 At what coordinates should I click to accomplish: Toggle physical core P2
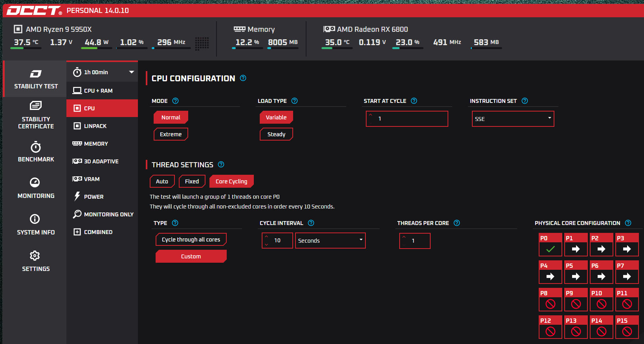(x=602, y=245)
